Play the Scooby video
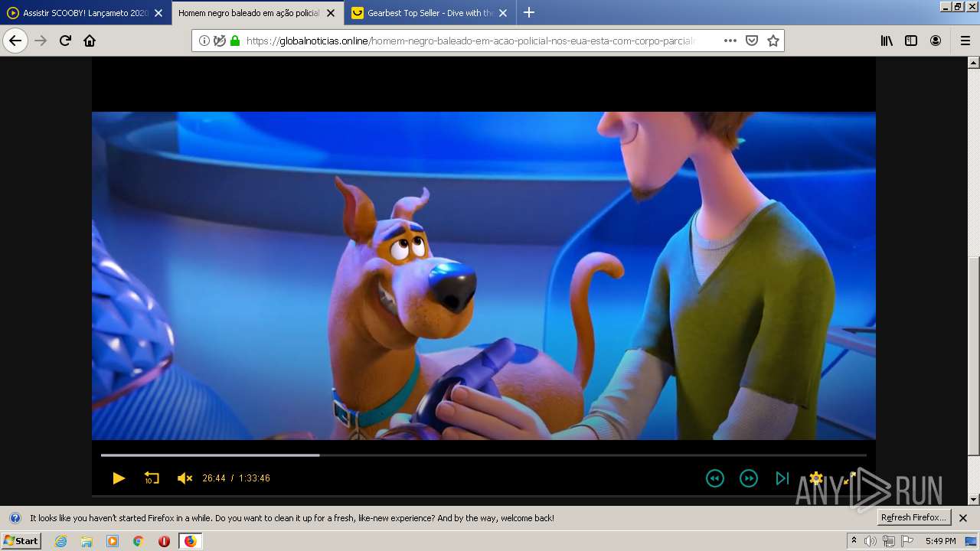Viewport: 980px width, 551px height. pos(119,478)
